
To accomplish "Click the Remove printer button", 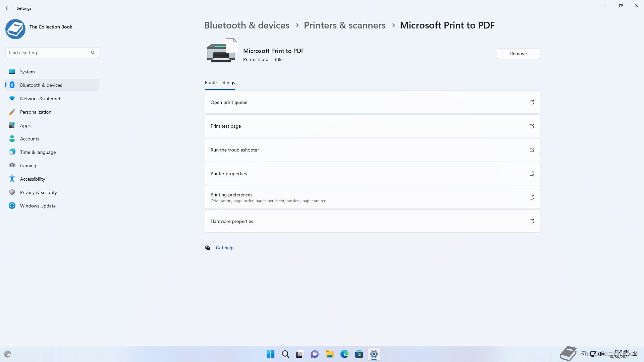I will point(518,54).
